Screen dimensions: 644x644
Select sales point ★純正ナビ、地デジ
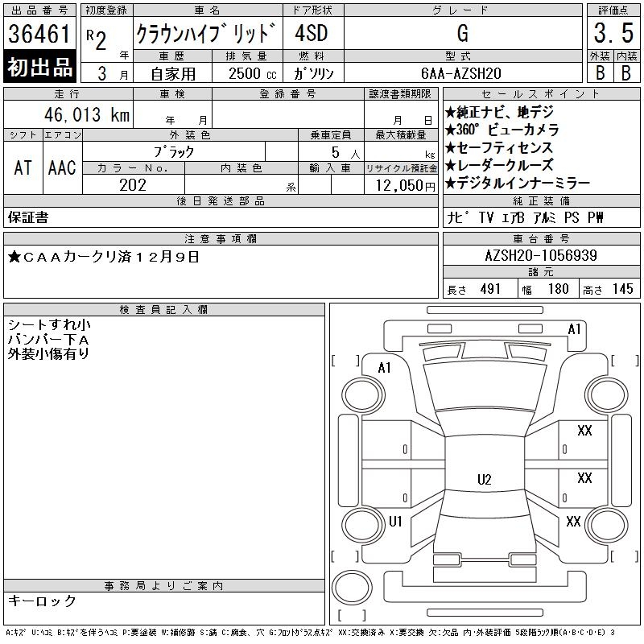(499, 112)
